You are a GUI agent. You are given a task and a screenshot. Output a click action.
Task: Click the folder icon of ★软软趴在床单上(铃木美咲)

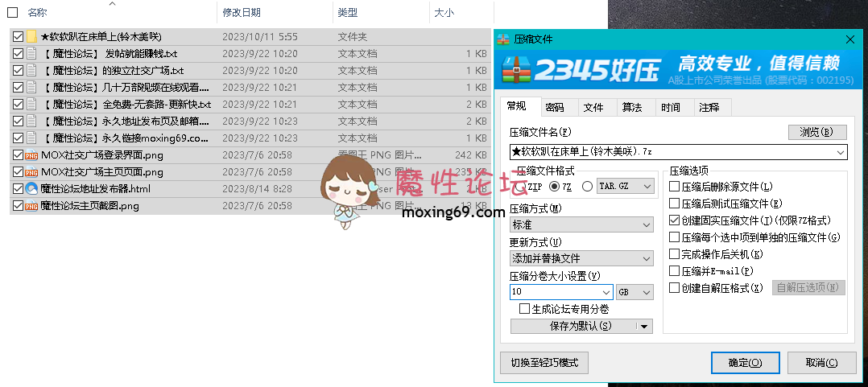pyautogui.click(x=31, y=37)
